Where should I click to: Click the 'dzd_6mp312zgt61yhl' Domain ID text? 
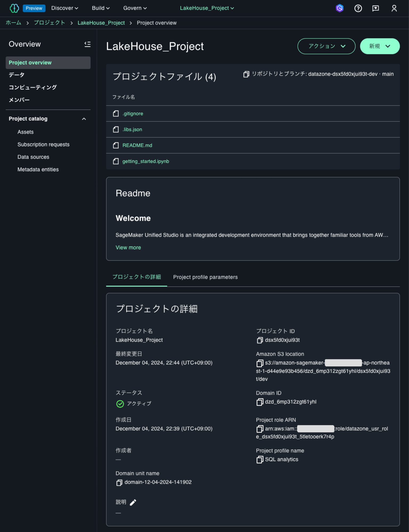pos(291,402)
